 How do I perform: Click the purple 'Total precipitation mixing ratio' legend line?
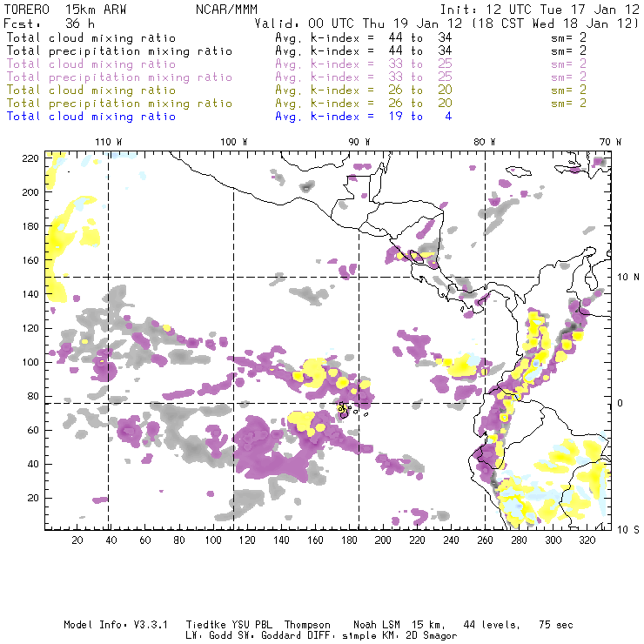click(119, 77)
